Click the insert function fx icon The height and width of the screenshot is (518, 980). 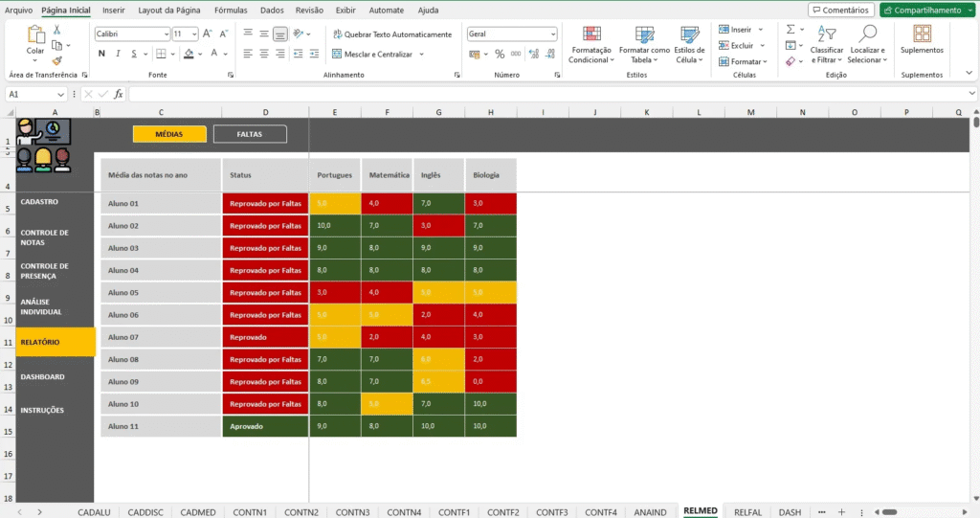[x=119, y=94]
